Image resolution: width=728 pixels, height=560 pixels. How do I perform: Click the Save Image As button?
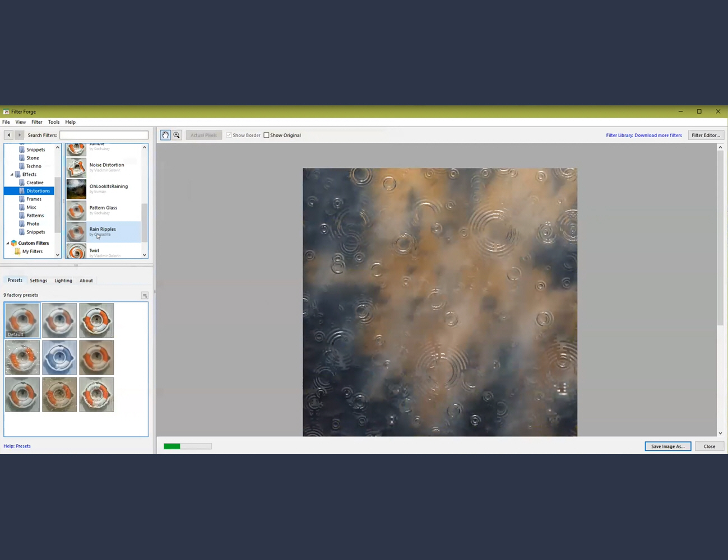coord(667,446)
